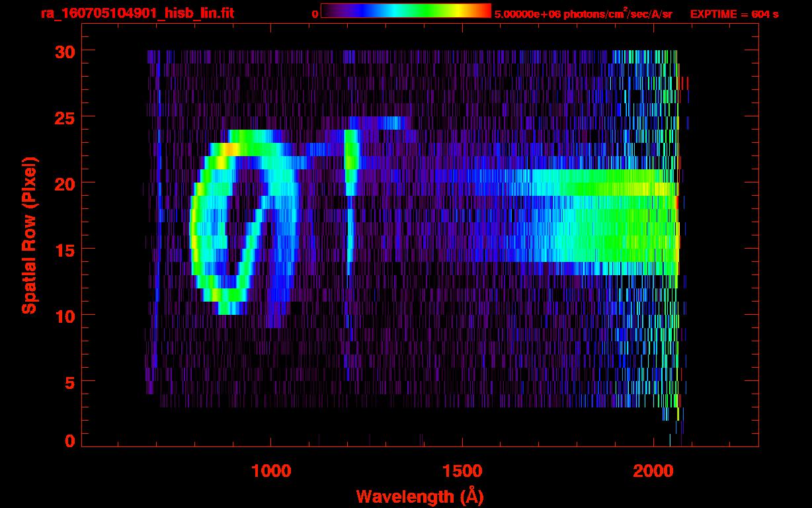Click the 2000 wavelength tick label

pos(653,471)
